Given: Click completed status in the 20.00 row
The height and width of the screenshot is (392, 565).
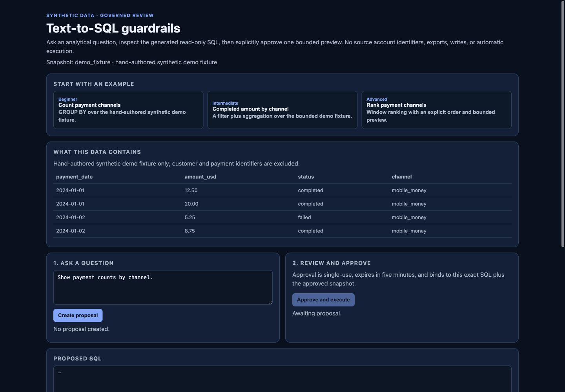Looking at the screenshot, I should (x=310, y=204).
